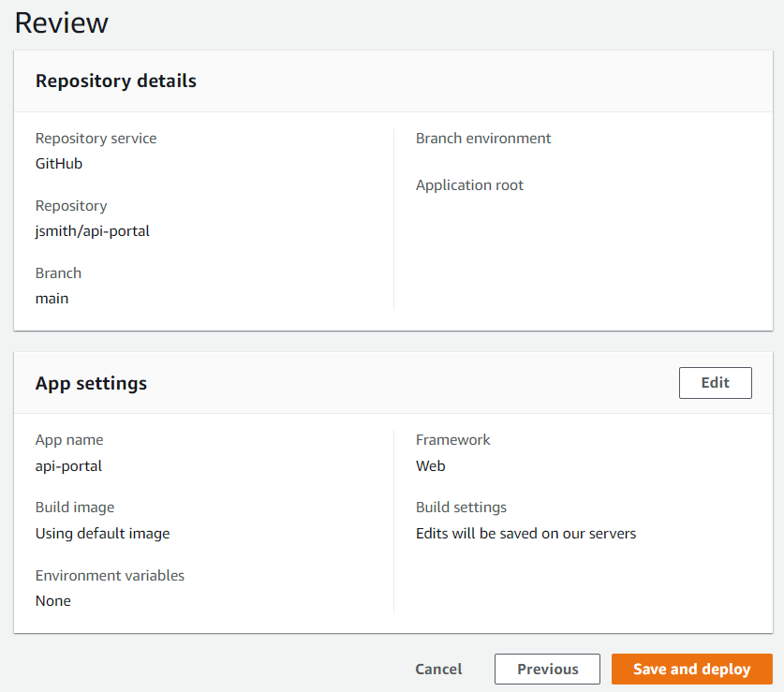
Task: Go back with the Previous button
Action: tap(547, 669)
